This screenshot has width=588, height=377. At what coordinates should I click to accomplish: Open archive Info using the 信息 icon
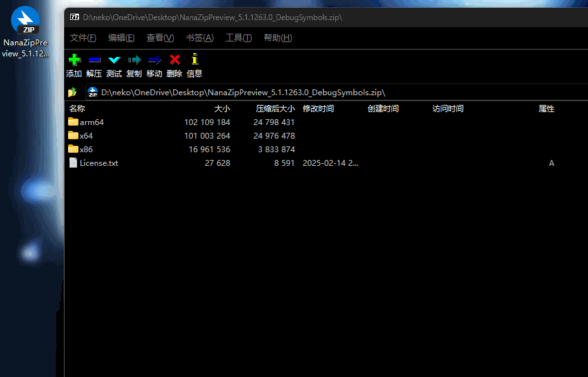tap(194, 60)
